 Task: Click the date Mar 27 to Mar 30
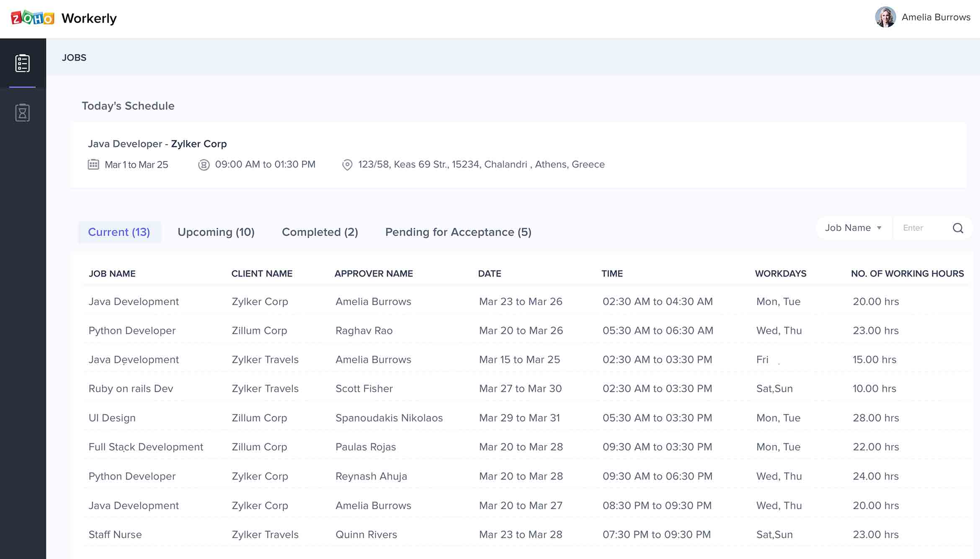[x=521, y=389]
